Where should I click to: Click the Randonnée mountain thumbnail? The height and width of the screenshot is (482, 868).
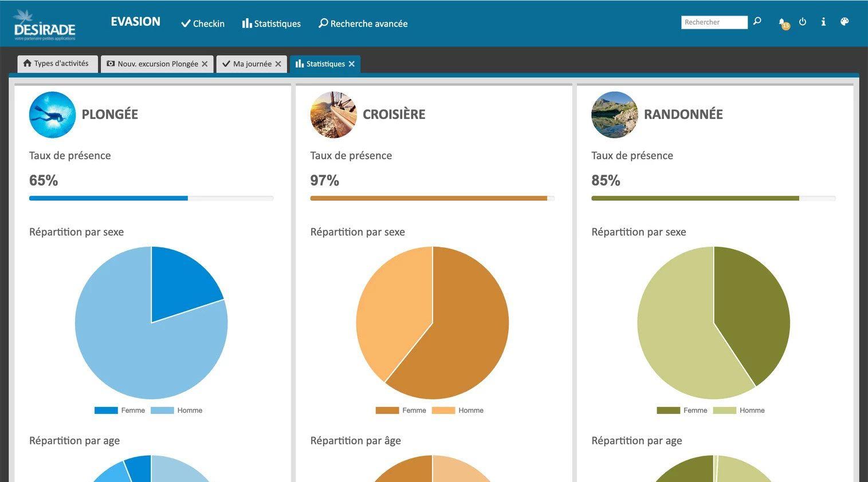tap(614, 114)
